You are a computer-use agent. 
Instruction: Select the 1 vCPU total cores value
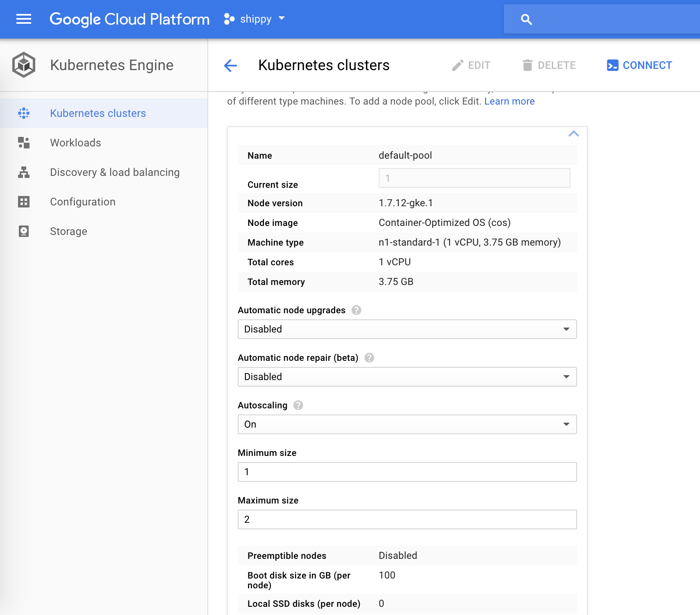395,262
